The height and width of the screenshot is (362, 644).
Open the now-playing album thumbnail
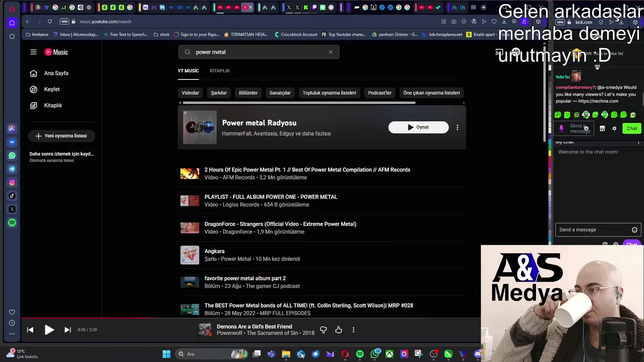click(205, 330)
